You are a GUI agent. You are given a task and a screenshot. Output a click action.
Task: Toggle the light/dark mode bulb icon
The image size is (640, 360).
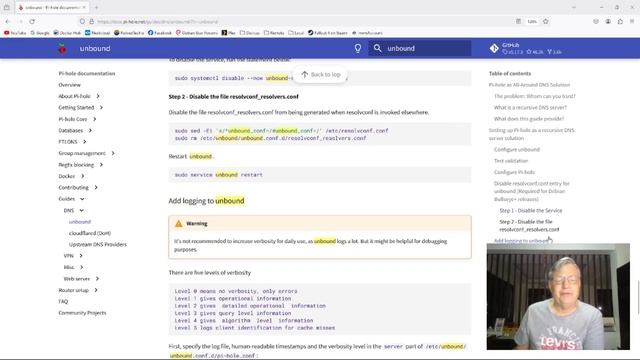pos(358,48)
